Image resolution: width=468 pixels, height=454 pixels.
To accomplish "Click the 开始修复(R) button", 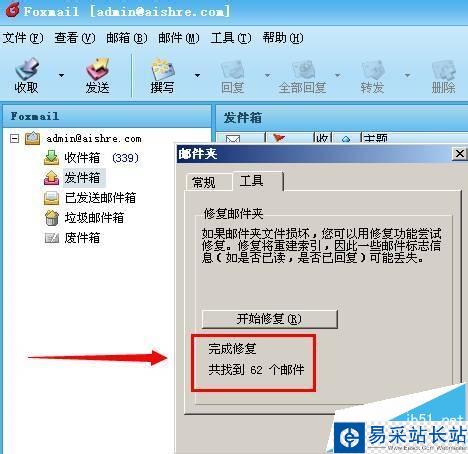I will tap(269, 319).
